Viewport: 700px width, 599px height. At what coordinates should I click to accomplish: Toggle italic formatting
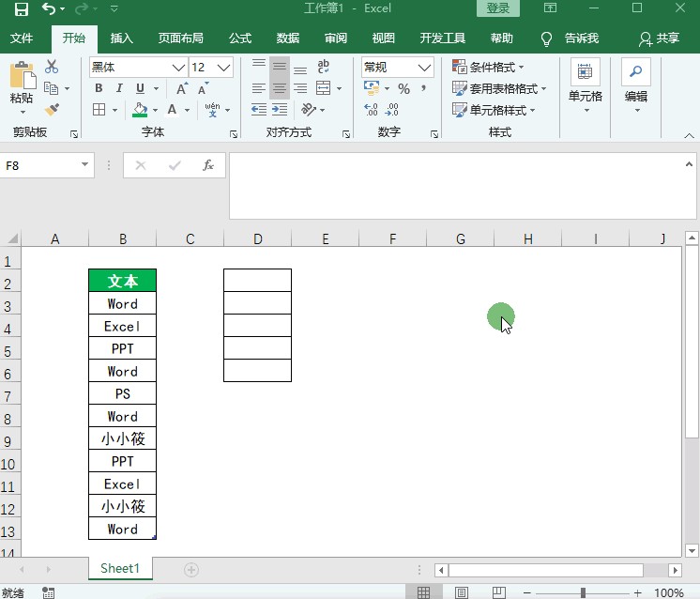(x=119, y=89)
